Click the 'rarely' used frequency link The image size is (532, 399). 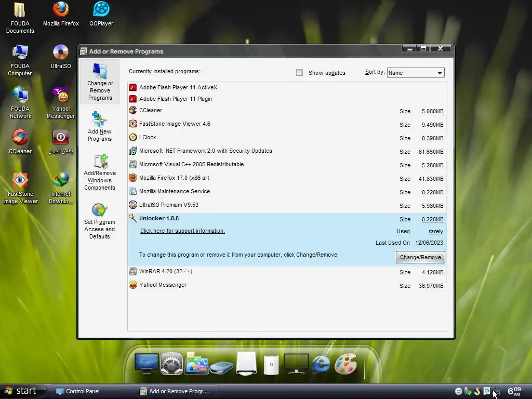436,231
